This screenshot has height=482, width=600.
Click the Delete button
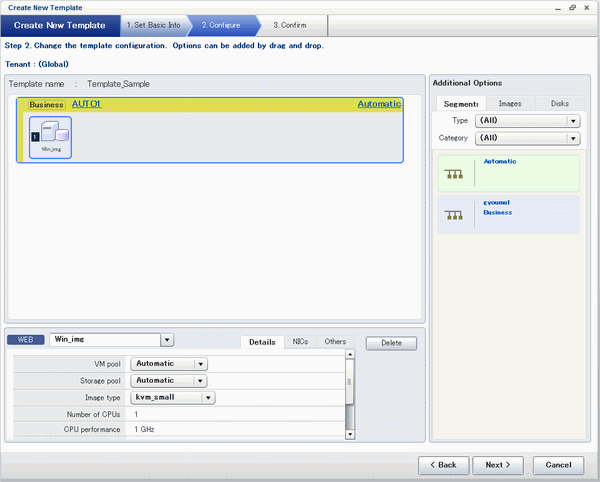[x=391, y=343]
